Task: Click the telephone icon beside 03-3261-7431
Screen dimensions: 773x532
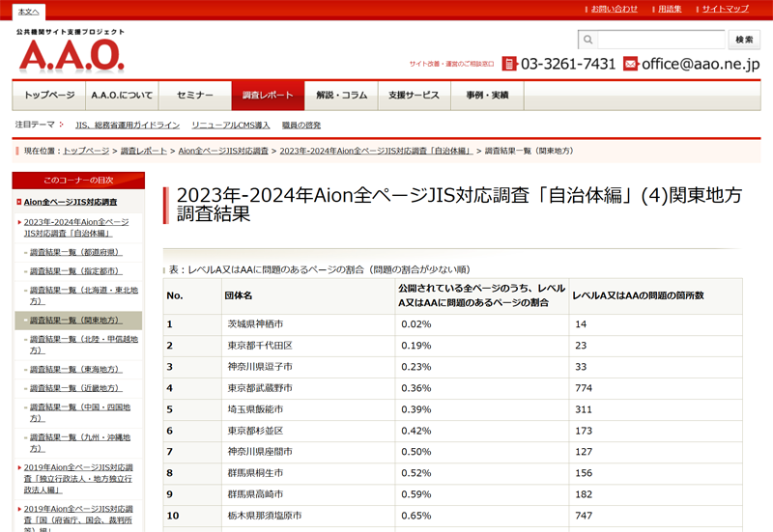Action: [509, 64]
